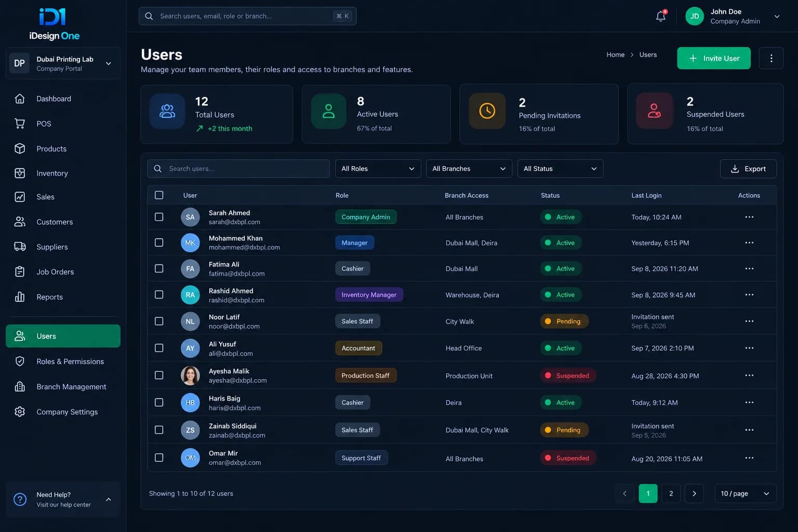Click Ayesha Malik's Suspended status badge
798x532 pixels.
coord(568,376)
